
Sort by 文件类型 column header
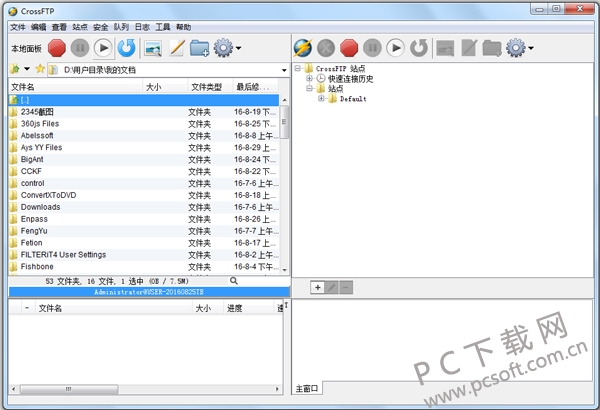pos(210,87)
